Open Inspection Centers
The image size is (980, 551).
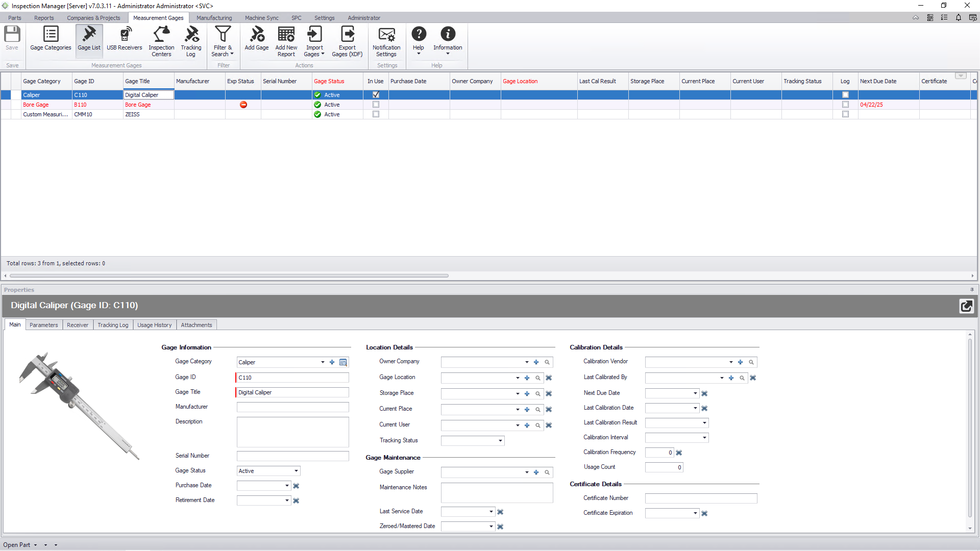[x=161, y=42]
